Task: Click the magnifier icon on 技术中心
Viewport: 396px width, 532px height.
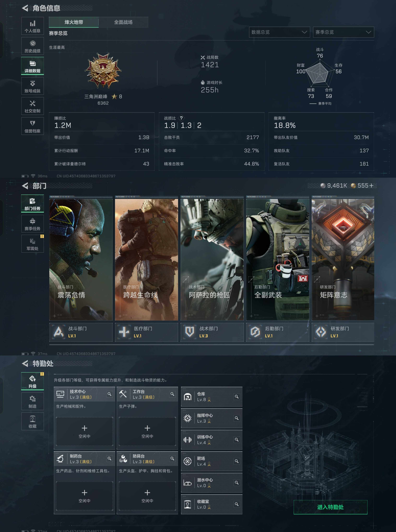Action: [109, 394]
